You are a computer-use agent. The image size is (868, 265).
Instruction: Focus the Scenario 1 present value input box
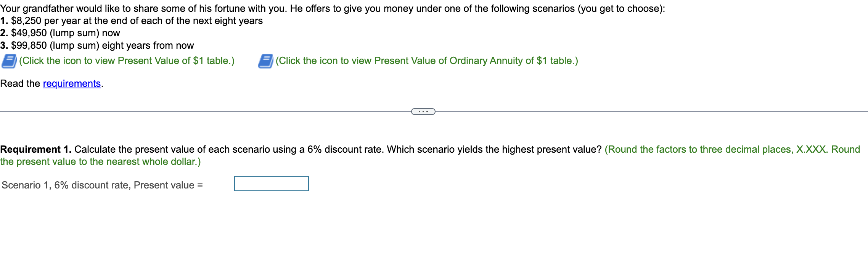(271, 184)
